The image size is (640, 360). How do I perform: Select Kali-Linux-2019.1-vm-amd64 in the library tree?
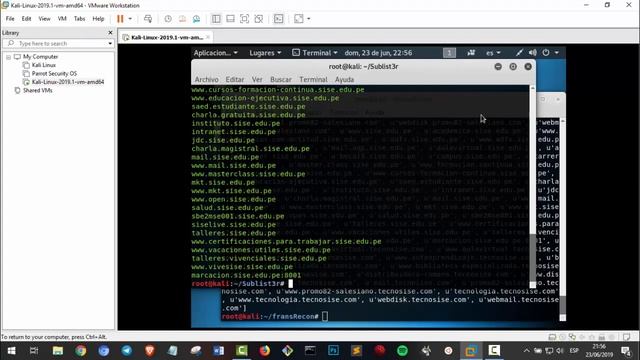pos(67,82)
